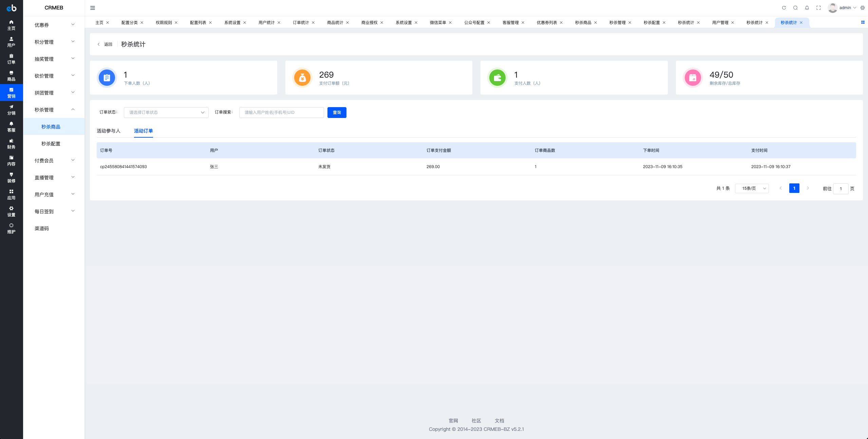Open the 主页 home sidebar icon
This screenshot has height=439, width=868.
pos(11,25)
